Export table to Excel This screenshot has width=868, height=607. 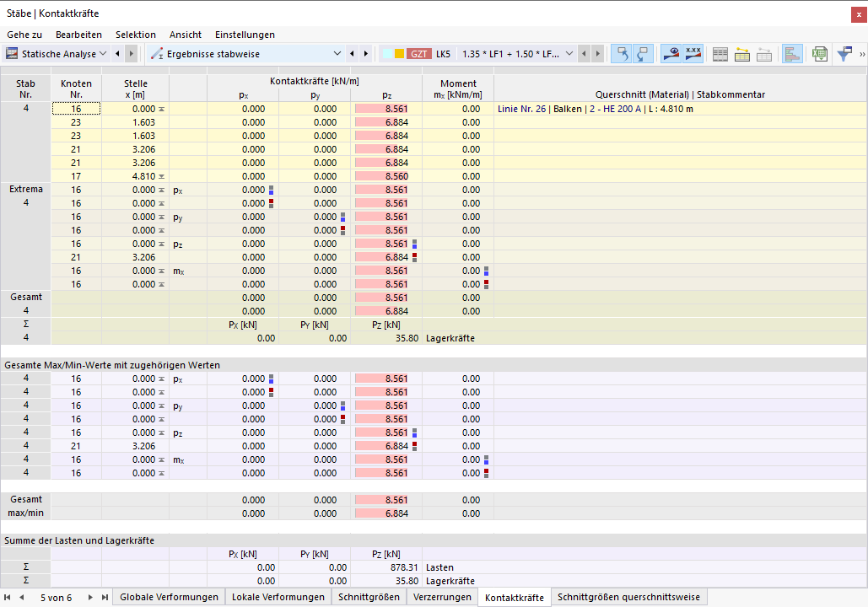[820, 54]
